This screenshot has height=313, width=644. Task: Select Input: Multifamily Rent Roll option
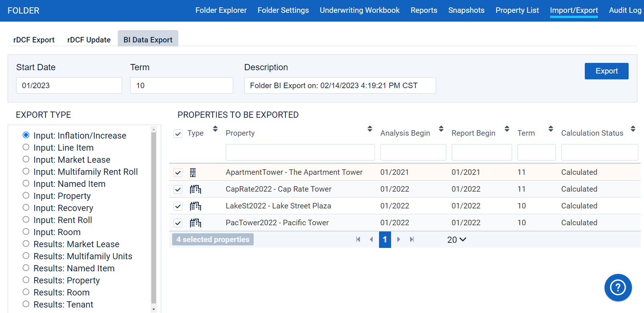[26, 171]
